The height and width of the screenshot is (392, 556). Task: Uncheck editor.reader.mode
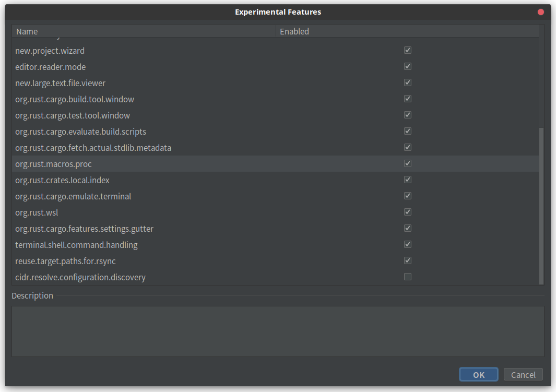(407, 66)
